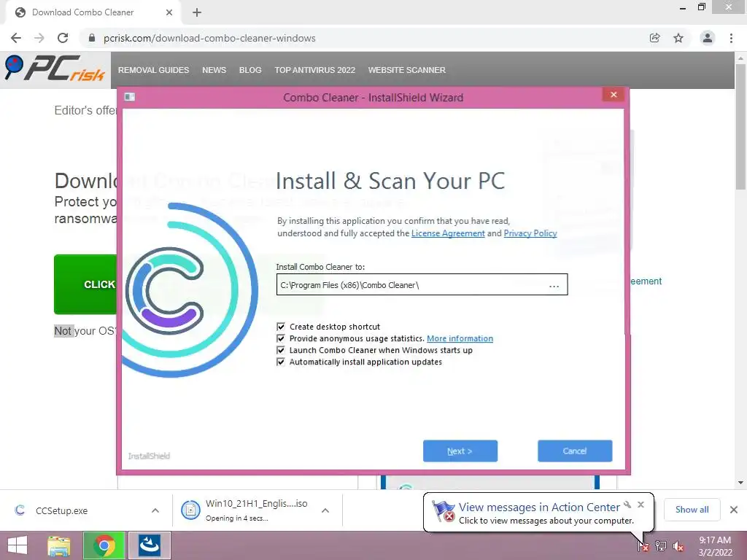This screenshot has width=747, height=560.
Task: Switch to Chrome in taskbar
Action: pyautogui.click(x=104, y=545)
